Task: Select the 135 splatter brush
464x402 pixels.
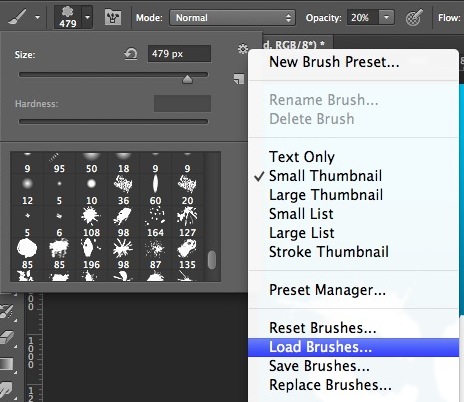Action: [187, 255]
